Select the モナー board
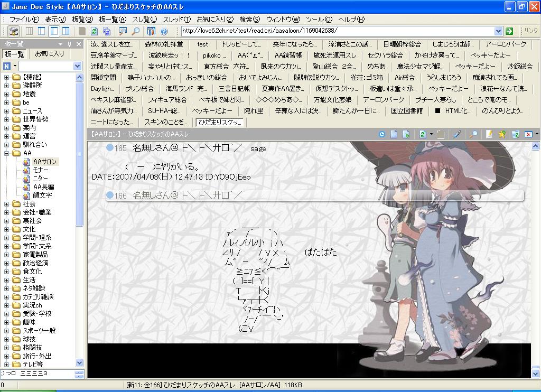 click(x=40, y=170)
